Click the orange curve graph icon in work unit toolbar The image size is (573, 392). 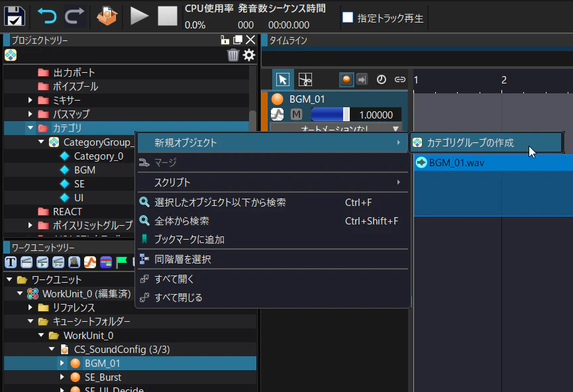click(x=90, y=262)
